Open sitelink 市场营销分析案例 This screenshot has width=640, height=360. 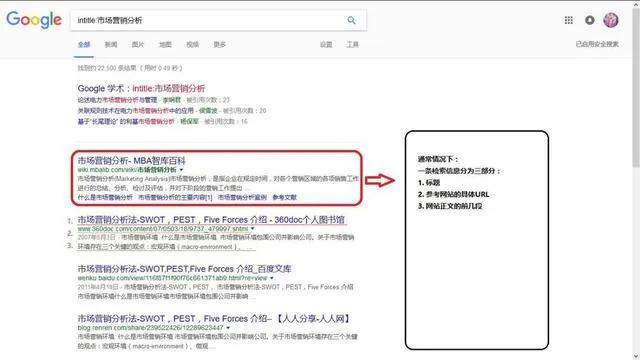[242, 197]
